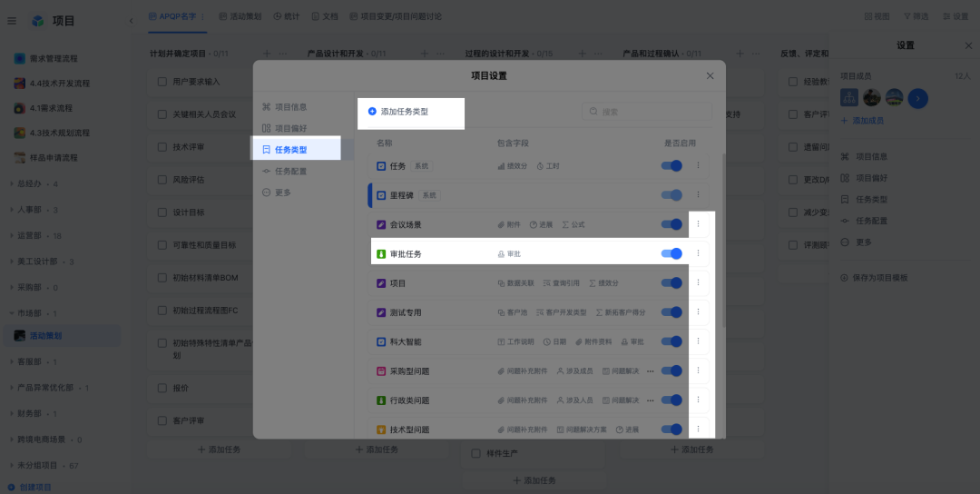Open more options for 科大智能 row
Viewport: 980px width, 494px height.
698,341
